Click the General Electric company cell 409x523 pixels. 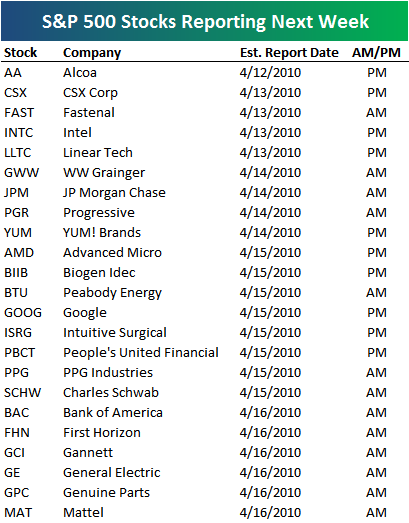pyautogui.click(x=112, y=473)
